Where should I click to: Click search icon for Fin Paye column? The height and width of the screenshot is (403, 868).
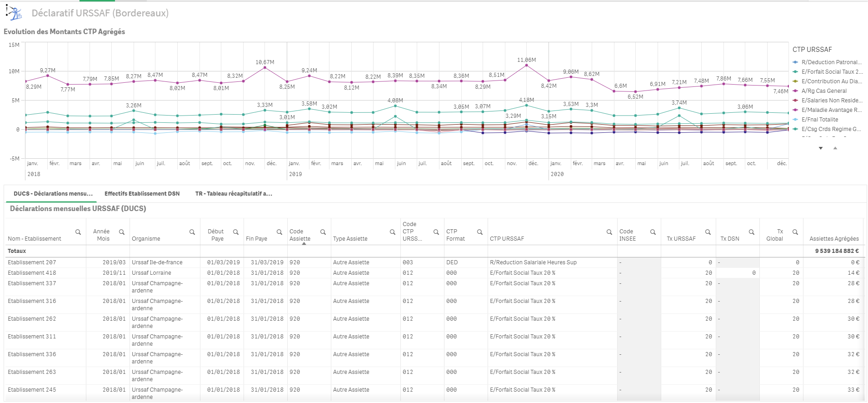click(x=279, y=232)
